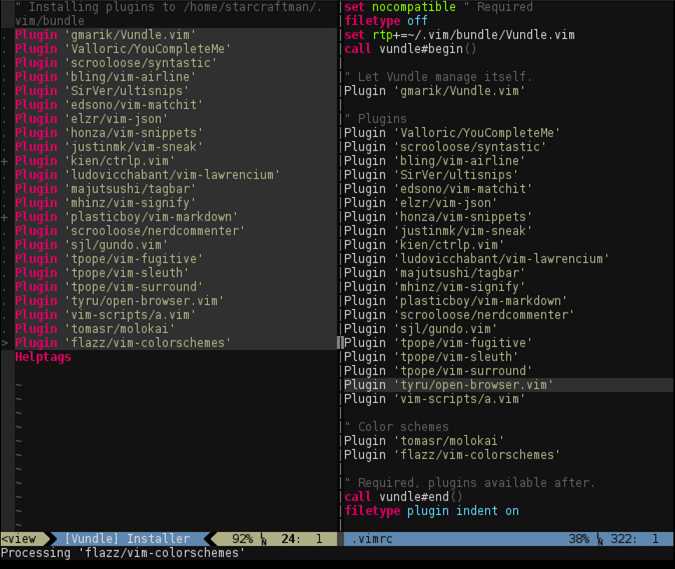
Task: Click 'tpope/vim-fugitive' in the installer pane
Action: 109,259
